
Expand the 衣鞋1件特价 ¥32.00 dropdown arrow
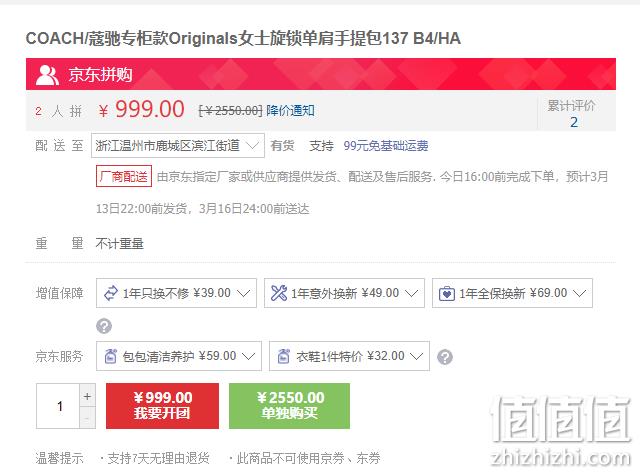pyautogui.click(x=416, y=356)
